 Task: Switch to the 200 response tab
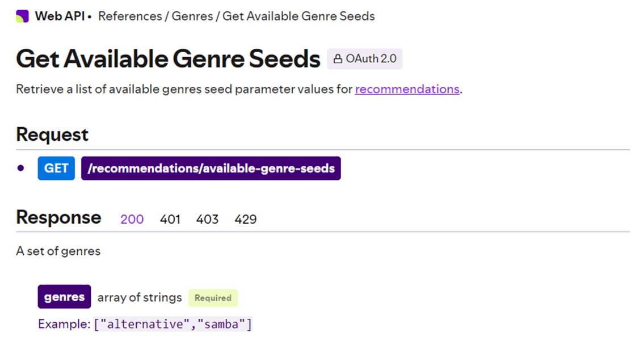click(132, 219)
